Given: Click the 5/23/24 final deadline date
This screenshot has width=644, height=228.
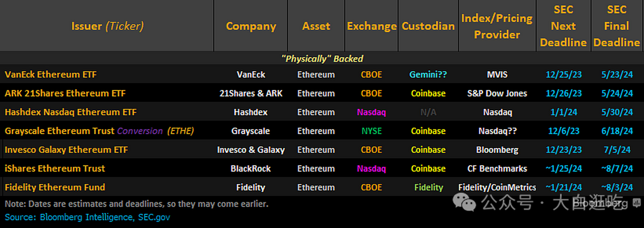Looking at the screenshot, I should coord(617,74).
